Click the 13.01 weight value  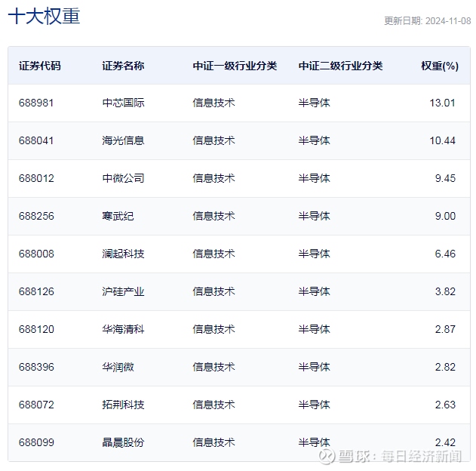(443, 103)
